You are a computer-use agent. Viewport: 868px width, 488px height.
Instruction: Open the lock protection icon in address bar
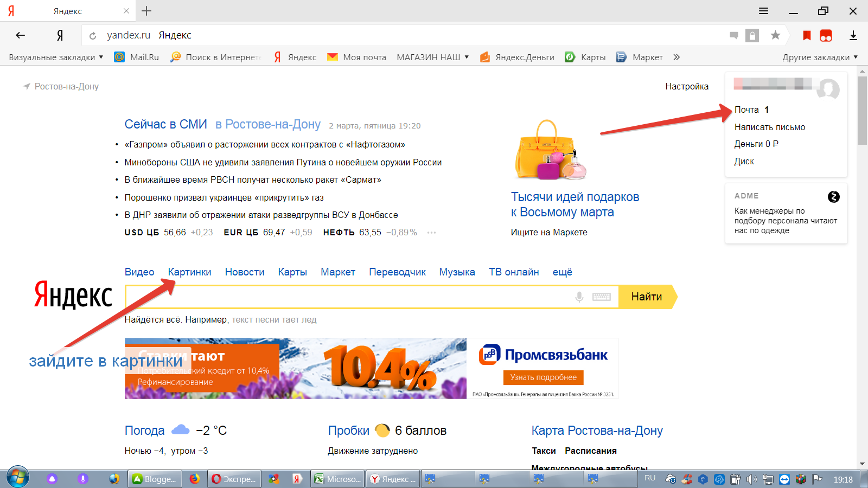[x=752, y=35]
